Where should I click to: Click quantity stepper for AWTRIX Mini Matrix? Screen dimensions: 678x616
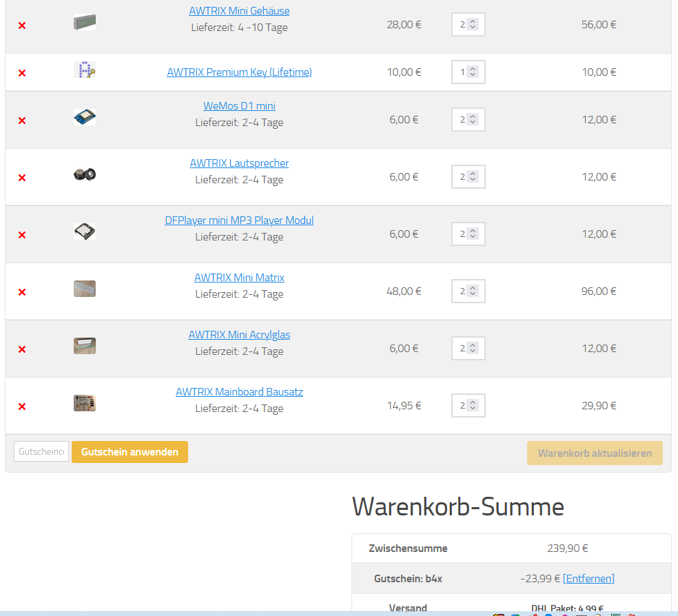pyautogui.click(x=468, y=291)
